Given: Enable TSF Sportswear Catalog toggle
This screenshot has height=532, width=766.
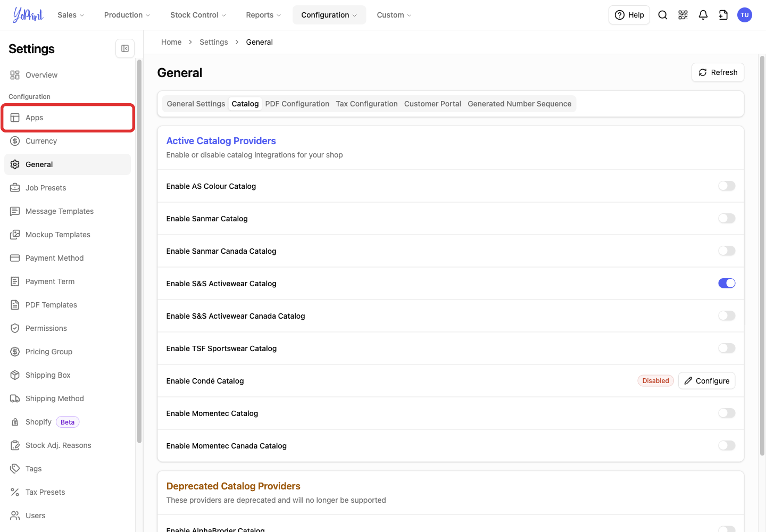Looking at the screenshot, I should click(x=727, y=348).
